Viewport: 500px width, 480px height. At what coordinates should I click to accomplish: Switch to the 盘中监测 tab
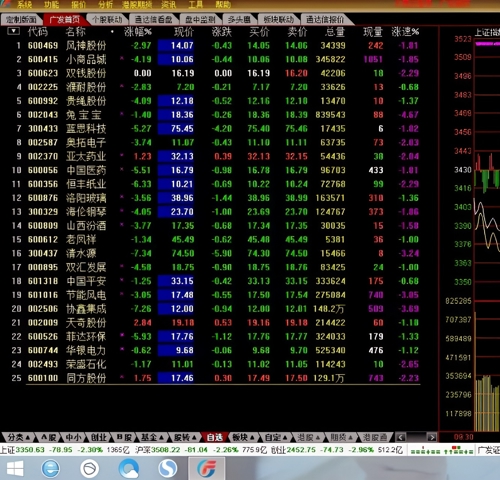click(x=200, y=20)
